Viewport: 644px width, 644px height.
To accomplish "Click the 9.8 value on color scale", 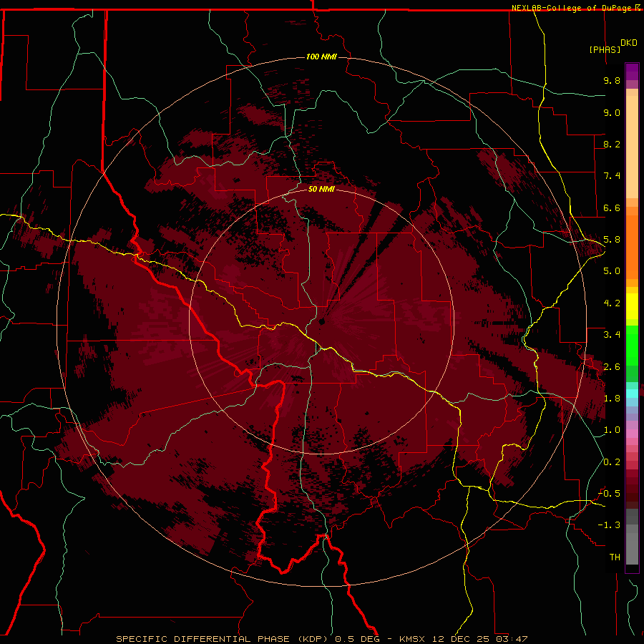I will coord(612,80).
